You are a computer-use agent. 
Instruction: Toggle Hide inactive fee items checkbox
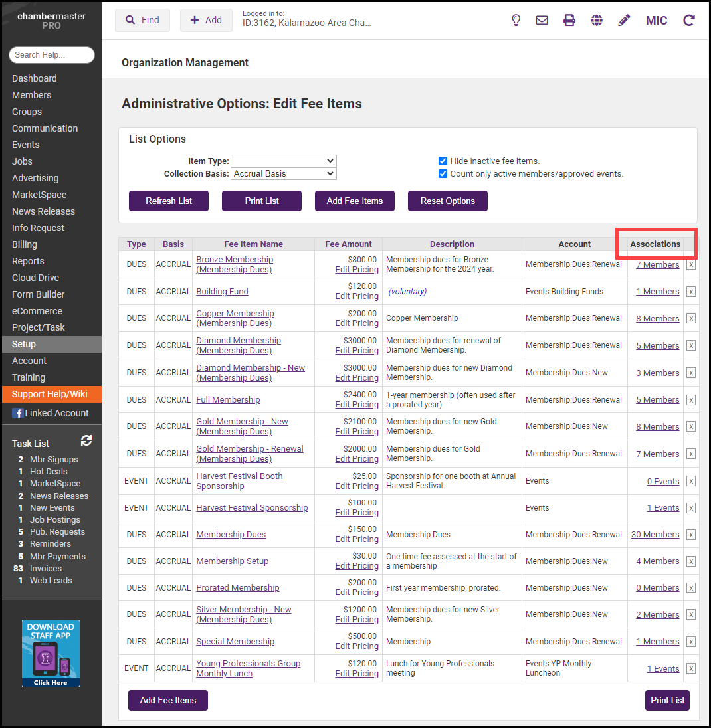[443, 161]
